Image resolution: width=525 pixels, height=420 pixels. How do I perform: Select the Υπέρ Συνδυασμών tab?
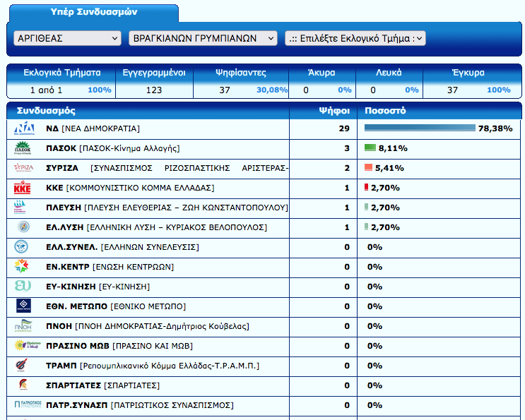pos(94,13)
